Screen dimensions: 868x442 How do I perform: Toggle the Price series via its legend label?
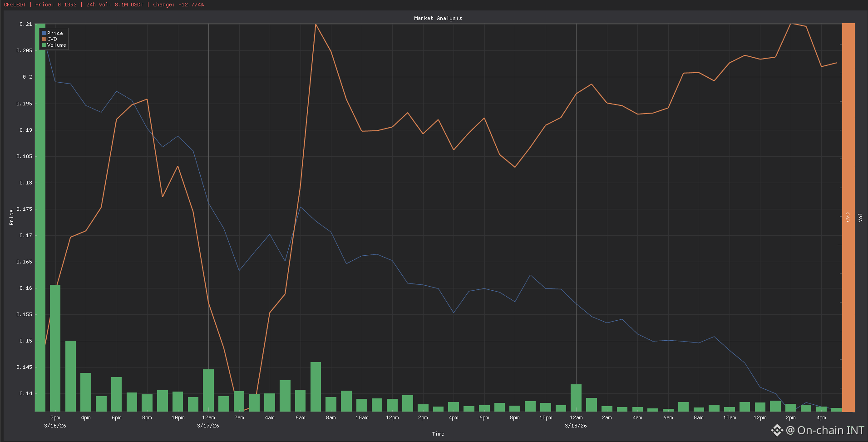pos(55,33)
